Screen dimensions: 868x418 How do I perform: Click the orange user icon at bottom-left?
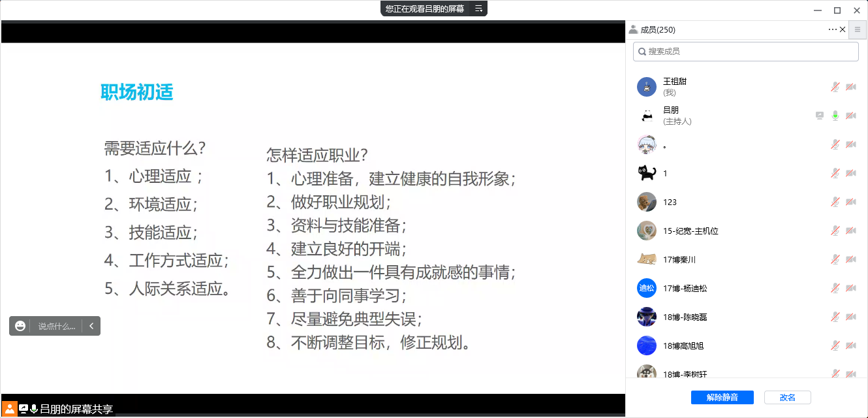tap(9, 409)
